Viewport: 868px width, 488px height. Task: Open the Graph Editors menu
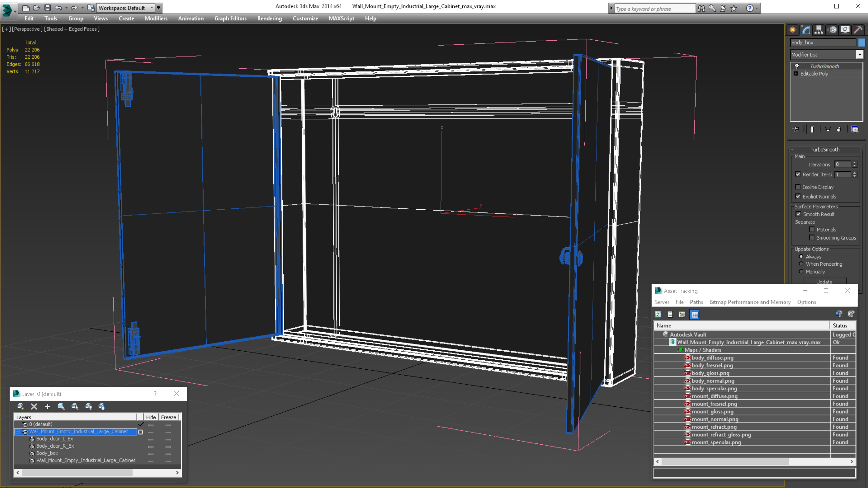(x=231, y=18)
